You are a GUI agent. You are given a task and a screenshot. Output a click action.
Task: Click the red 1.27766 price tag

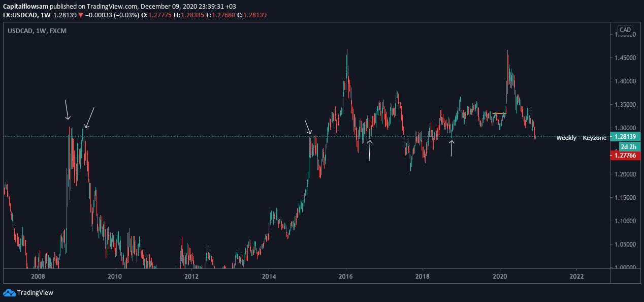click(x=626, y=156)
